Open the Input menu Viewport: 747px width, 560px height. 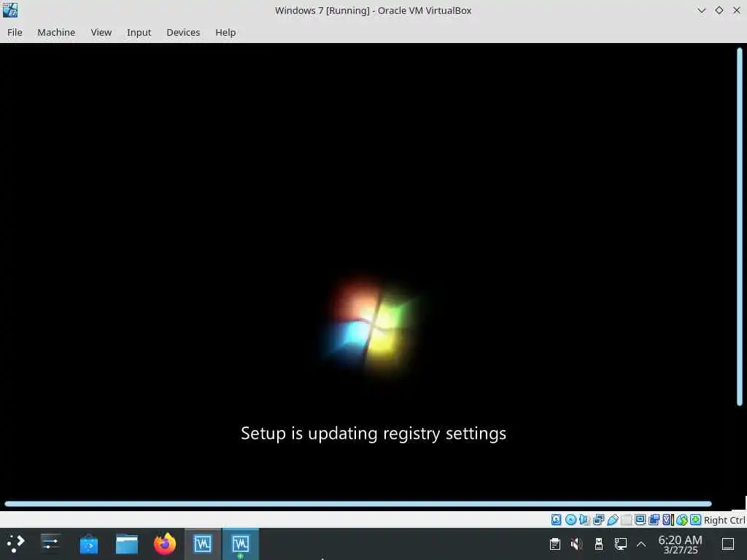coord(139,32)
